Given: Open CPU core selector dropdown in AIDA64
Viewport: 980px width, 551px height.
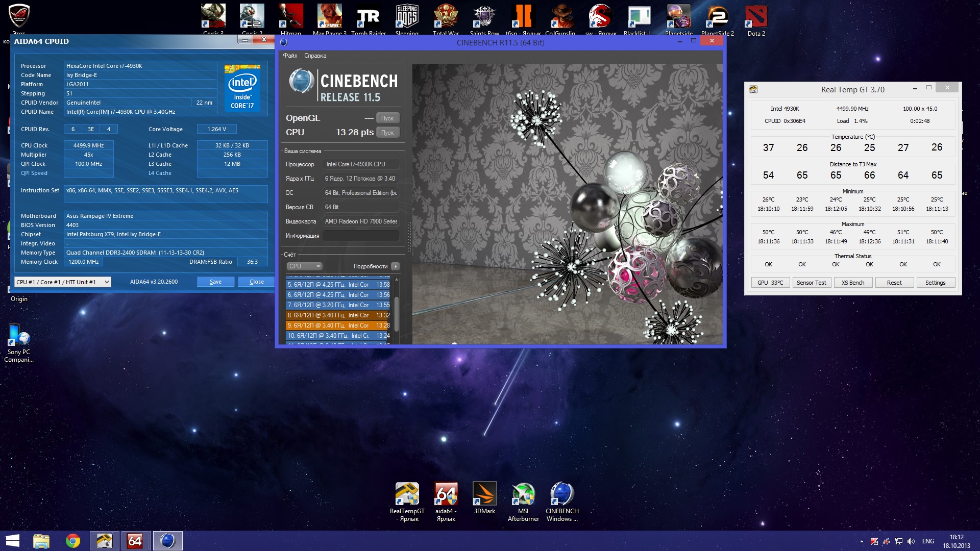Looking at the screenshot, I should (63, 282).
